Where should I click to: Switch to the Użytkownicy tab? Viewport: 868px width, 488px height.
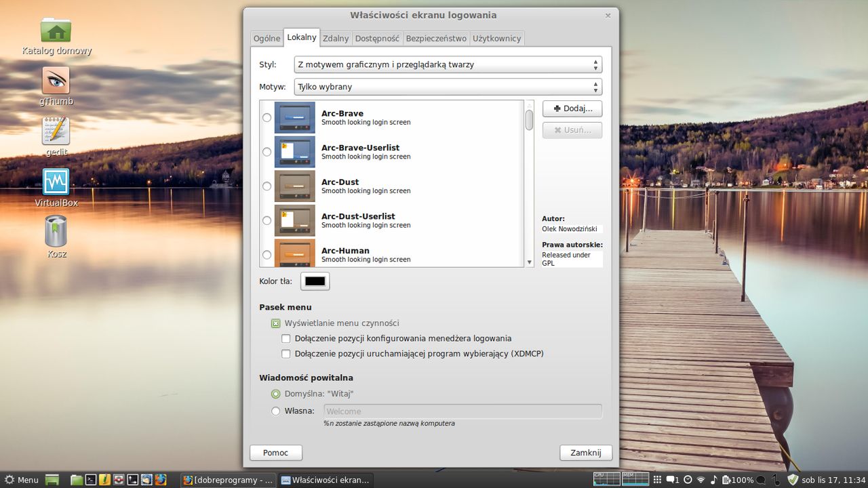tap(497, 39)
